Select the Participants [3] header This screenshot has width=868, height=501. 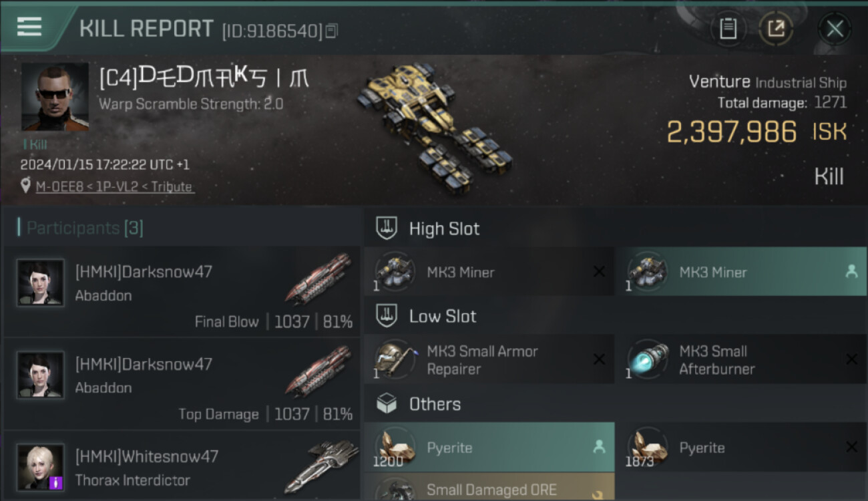[80, 228]
